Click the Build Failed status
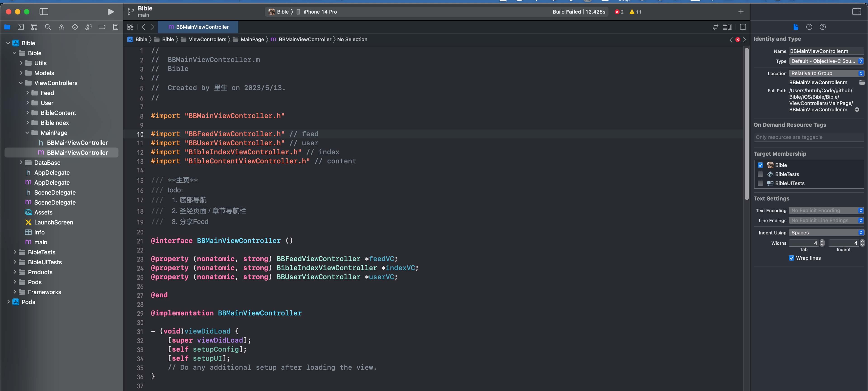 point(579,12)
